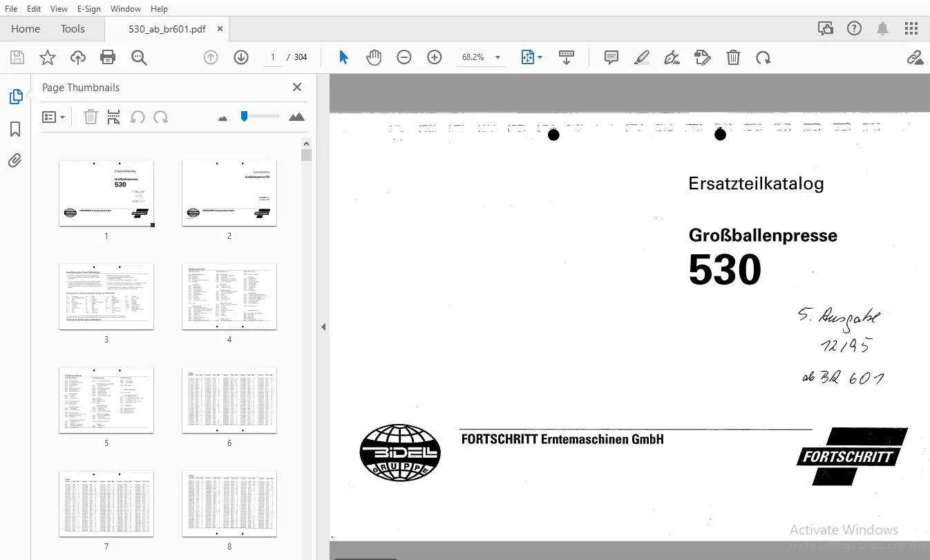The image size is (930, 560).
Task: Open the Attachments paperclip panel
Action: 15,161
